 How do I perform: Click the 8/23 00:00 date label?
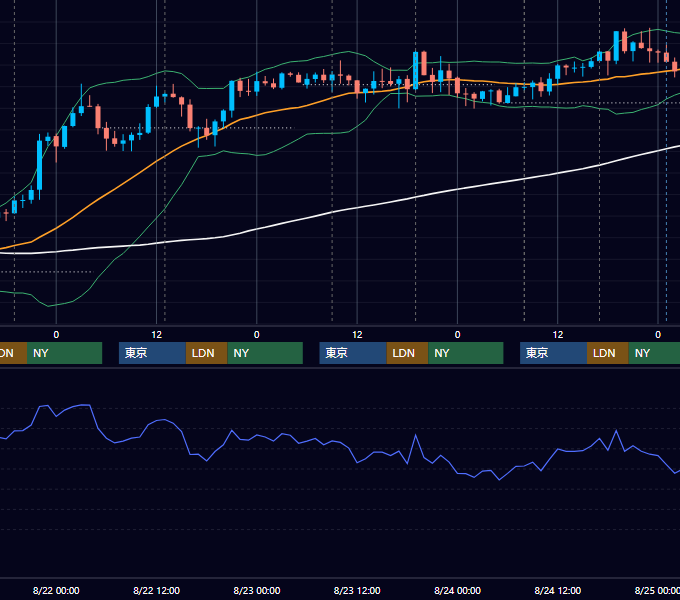[257, 590]
